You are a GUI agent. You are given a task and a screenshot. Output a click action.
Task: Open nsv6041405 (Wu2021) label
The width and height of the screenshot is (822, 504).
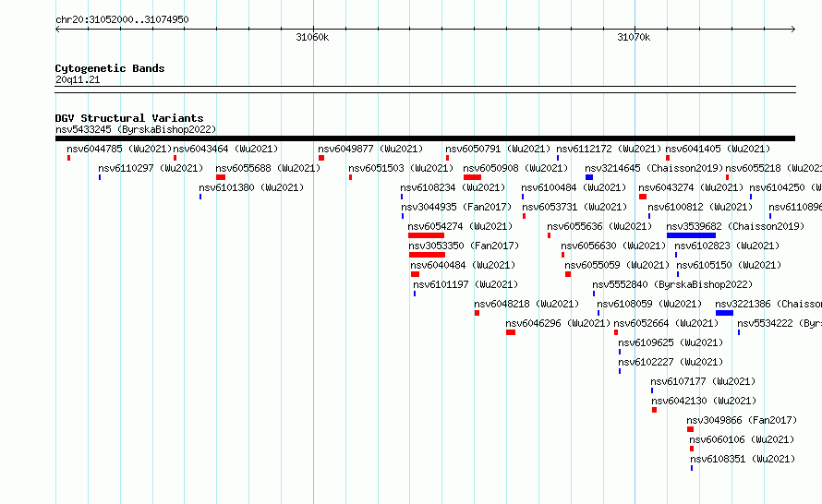click(x=718, y=149)
